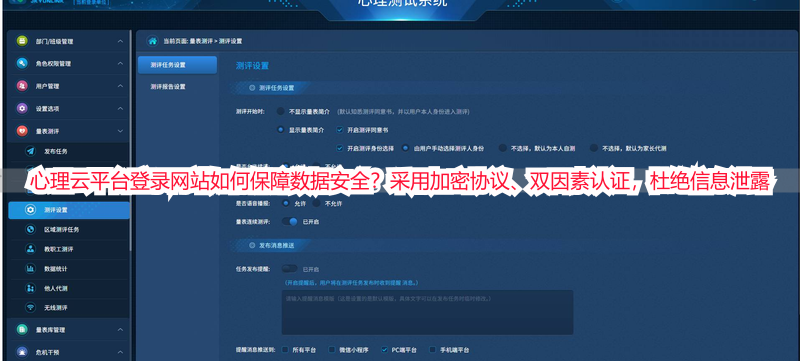Select 显示量表简介 radio option
This screenshot has height=361, width=800.
point(281,130)
